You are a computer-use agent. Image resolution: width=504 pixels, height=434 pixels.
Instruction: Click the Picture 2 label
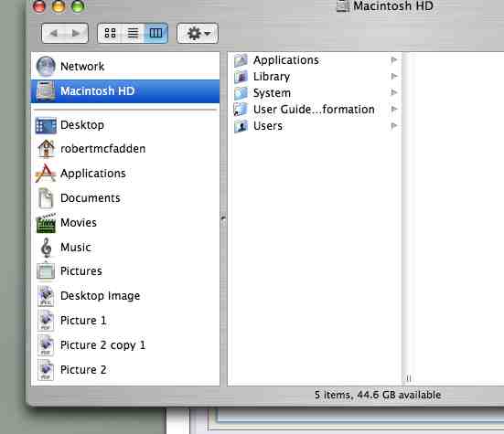tap(83, 370)
